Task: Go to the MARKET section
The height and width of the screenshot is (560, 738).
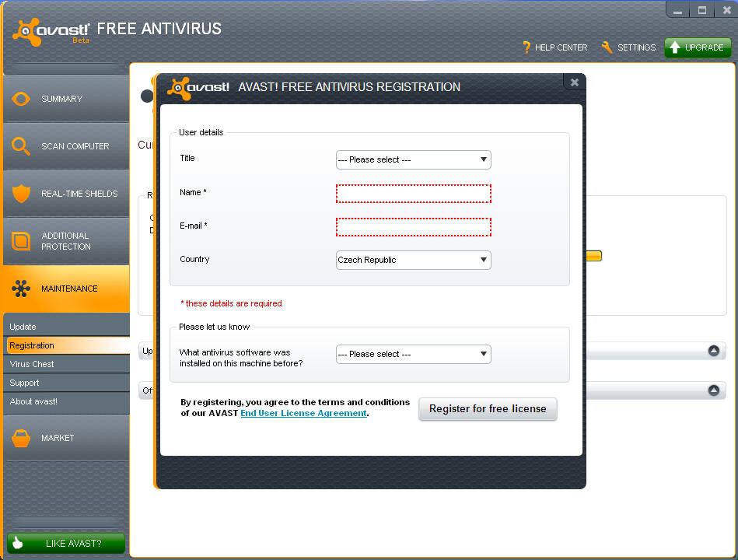Action: pyautogui.click(x=66, y=438)
